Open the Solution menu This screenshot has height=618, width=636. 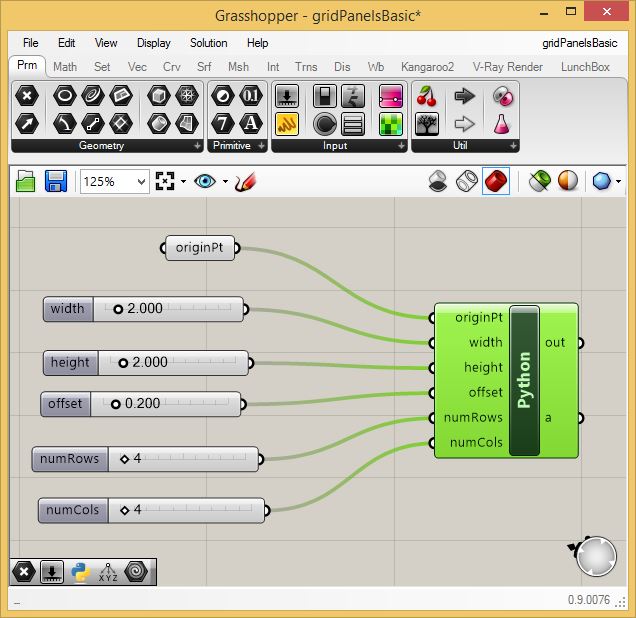pos(208,43)
